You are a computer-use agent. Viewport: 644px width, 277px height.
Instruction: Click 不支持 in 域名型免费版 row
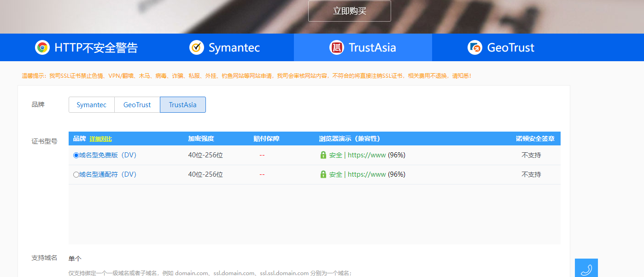[x=531, y=156]
